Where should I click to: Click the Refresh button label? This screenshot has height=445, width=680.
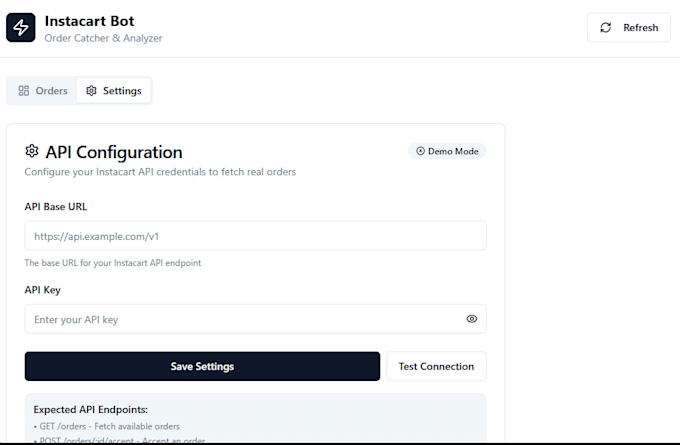pyautogui.click(x=641, y=28)
